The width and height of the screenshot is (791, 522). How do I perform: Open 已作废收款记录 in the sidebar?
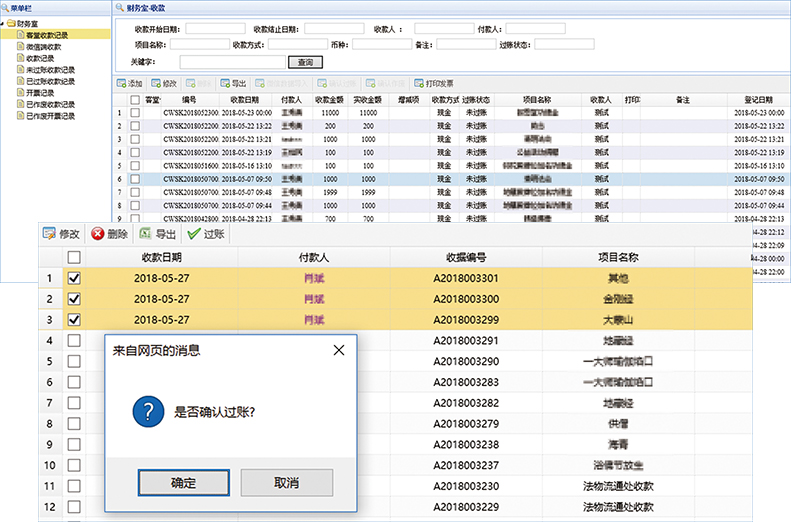click(x=50, y=104)
